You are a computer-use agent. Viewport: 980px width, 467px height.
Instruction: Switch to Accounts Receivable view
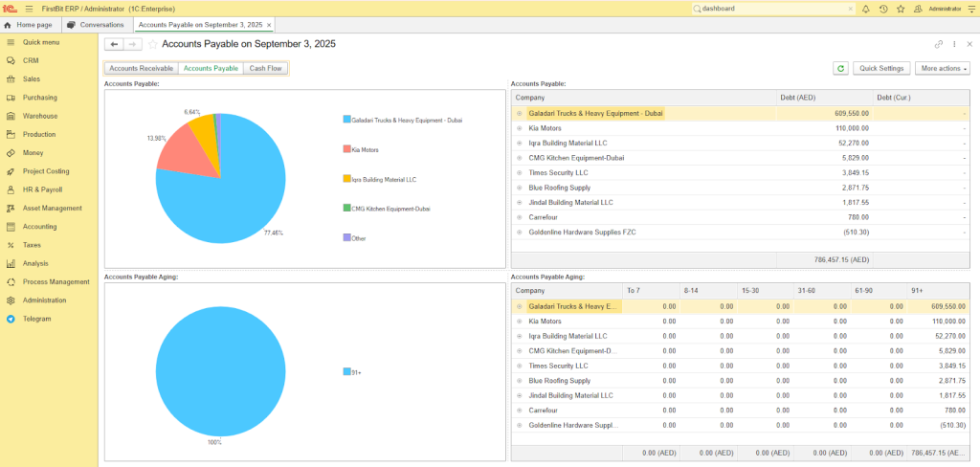pyautogui.click(x=141, y=68)
